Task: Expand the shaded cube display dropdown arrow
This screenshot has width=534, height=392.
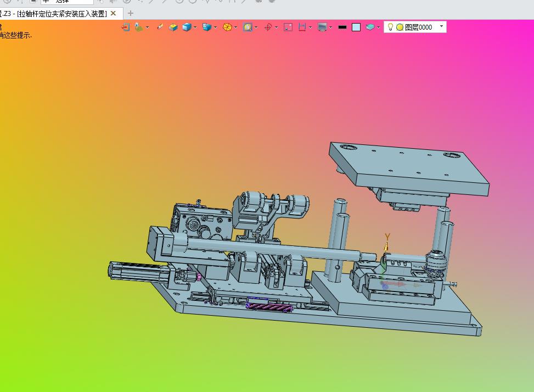Action: 195,27
